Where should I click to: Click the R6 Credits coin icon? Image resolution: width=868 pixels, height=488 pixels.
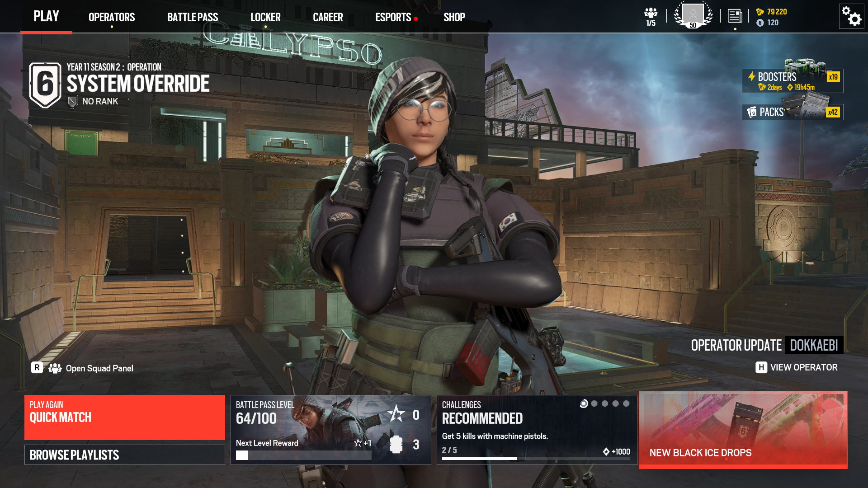pyautogui.click(x=760, y=23)
